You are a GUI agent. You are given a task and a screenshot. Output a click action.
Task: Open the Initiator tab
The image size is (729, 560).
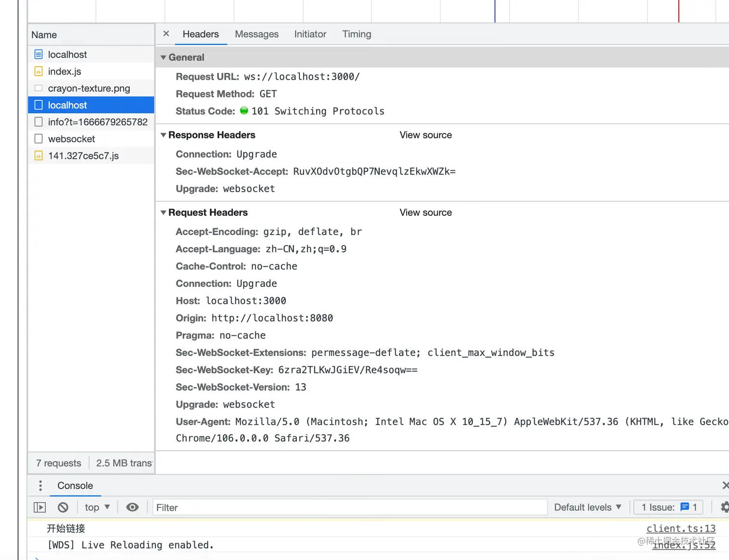coord(310,34)
